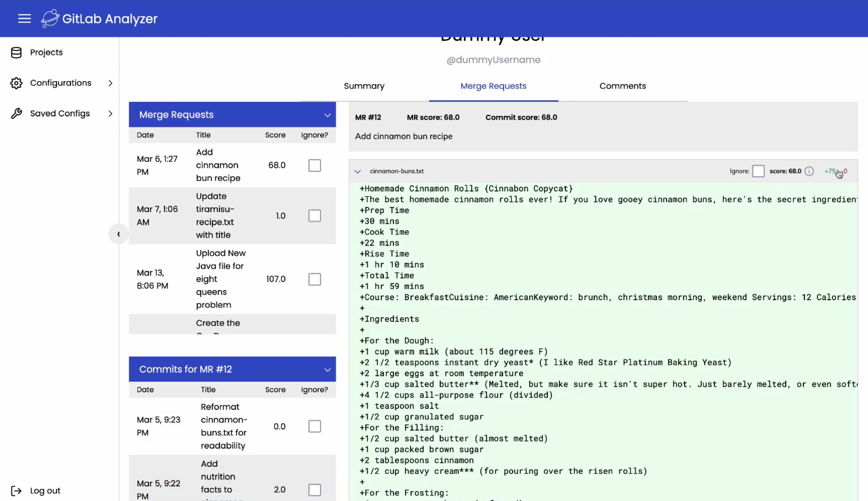868x501 pixels.
Task: Click the score info icon for cinnamon-buns.txt
Action: [809, 171]
